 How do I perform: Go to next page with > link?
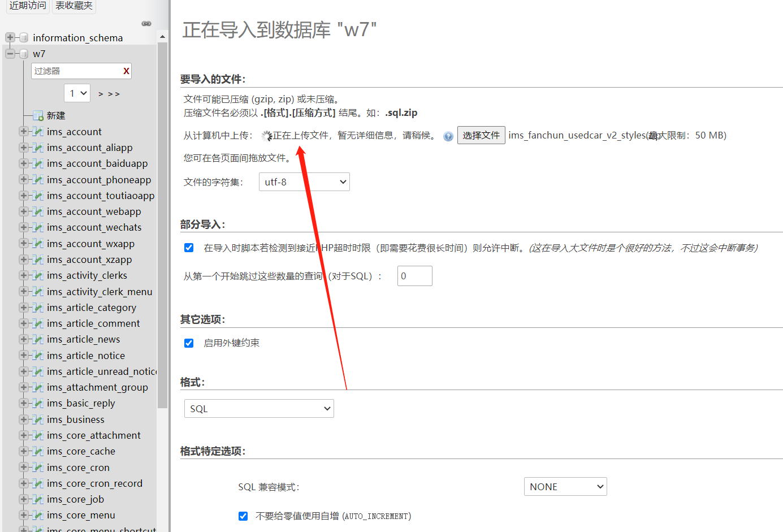101,94
